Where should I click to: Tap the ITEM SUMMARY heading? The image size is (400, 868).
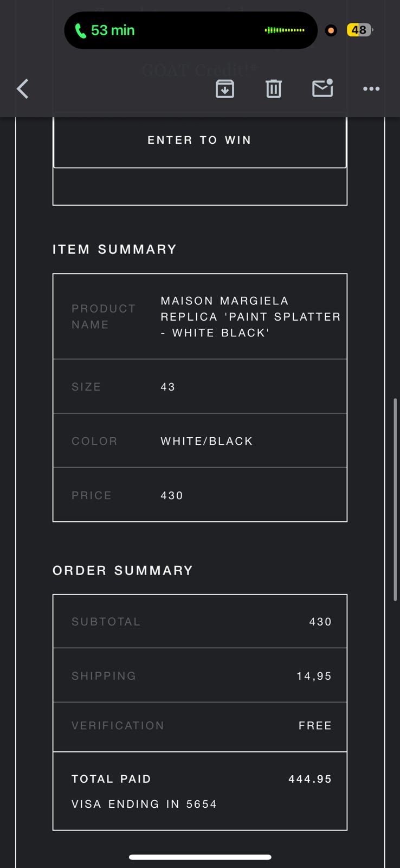(x=115, y=249)
